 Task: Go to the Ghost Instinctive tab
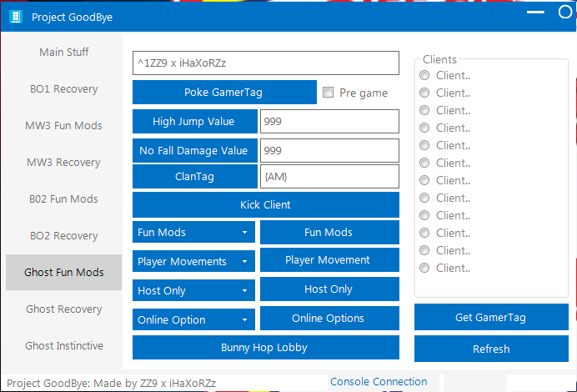[x=63, y=346]
